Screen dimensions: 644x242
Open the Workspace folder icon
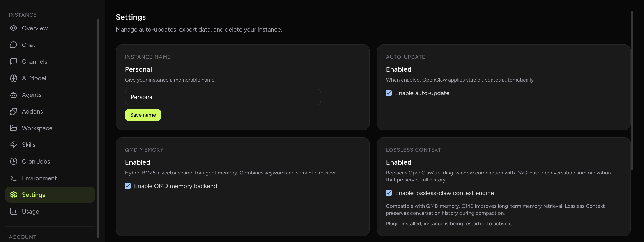pyautogui.click(x=14, y=128)
